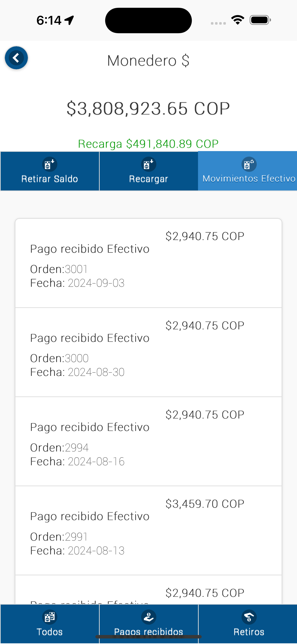The height and width of the screenshot is (644, 297).
Task: Open the Retirar Saldo tab
Action: [x=49, y=179]
